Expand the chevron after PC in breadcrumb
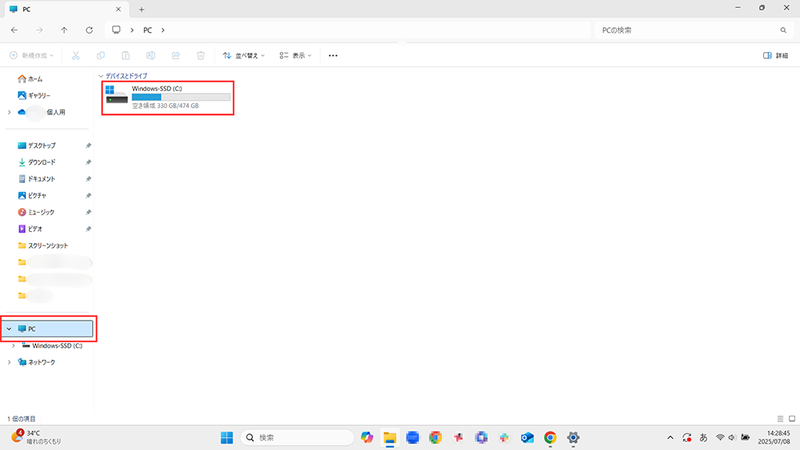This screenshot has height=450, width=800. coord(163,30)
